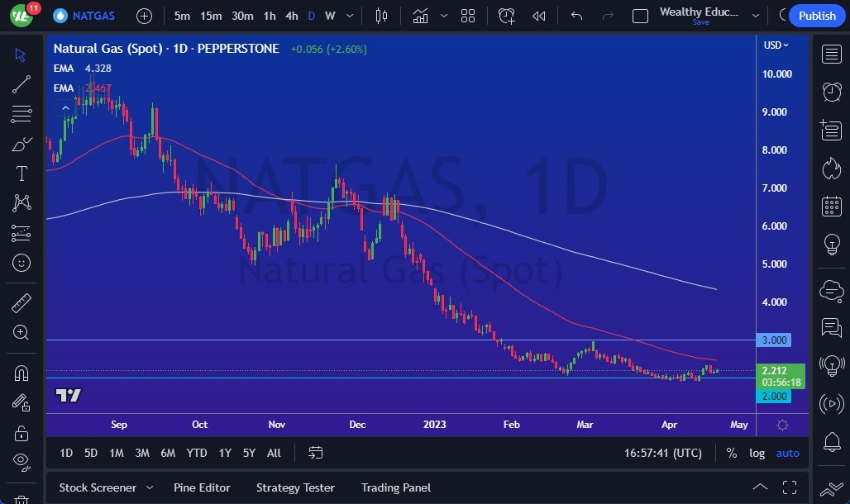Switch to the 1h timeframe

coord(270,17)
